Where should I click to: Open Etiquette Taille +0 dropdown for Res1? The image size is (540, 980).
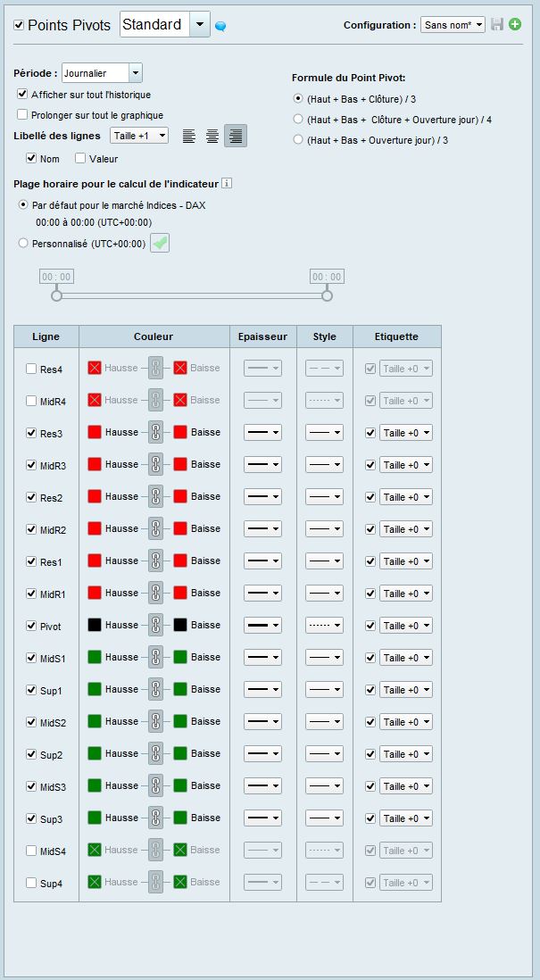[405, 561]
